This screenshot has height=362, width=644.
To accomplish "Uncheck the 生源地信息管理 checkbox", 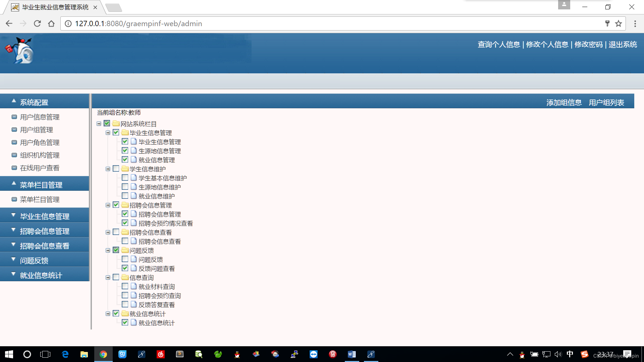I will [125, 150].
